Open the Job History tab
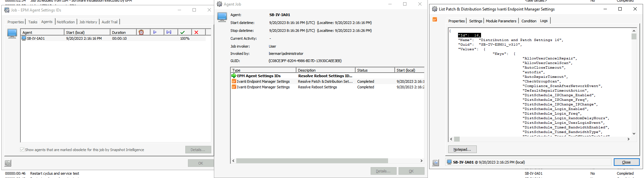 click(88, 22)
